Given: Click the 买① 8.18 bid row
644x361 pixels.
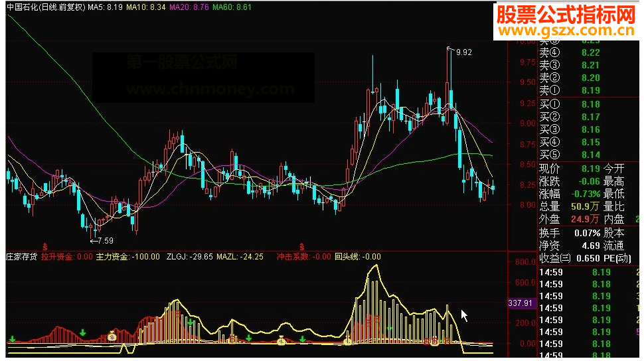Looking at the screenshot, I should coord(570,104).
